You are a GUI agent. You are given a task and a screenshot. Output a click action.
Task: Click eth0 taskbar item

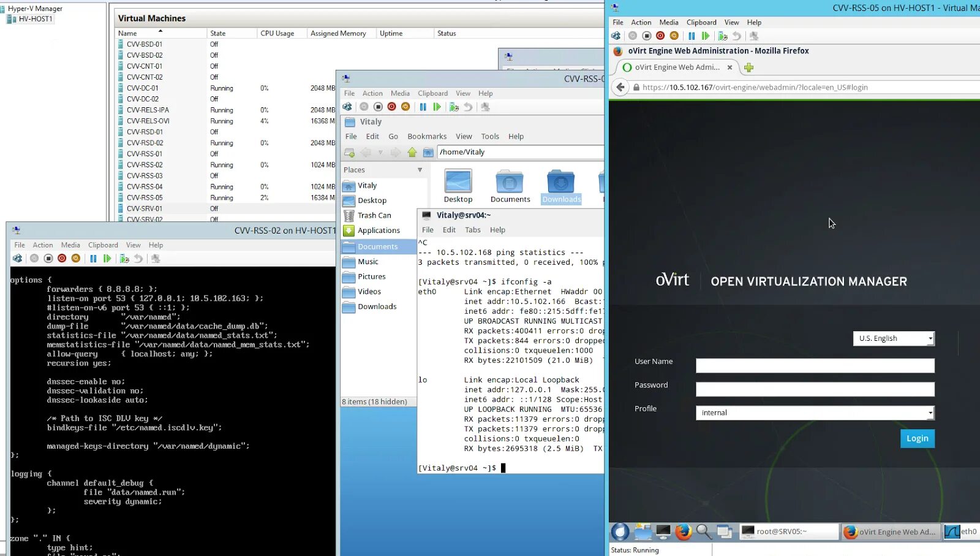(961, 531)
